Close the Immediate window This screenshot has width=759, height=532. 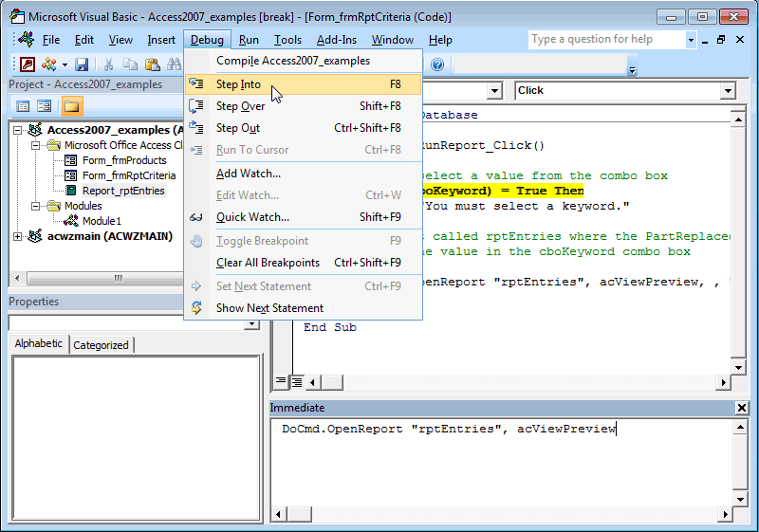(x=741, y=408)
